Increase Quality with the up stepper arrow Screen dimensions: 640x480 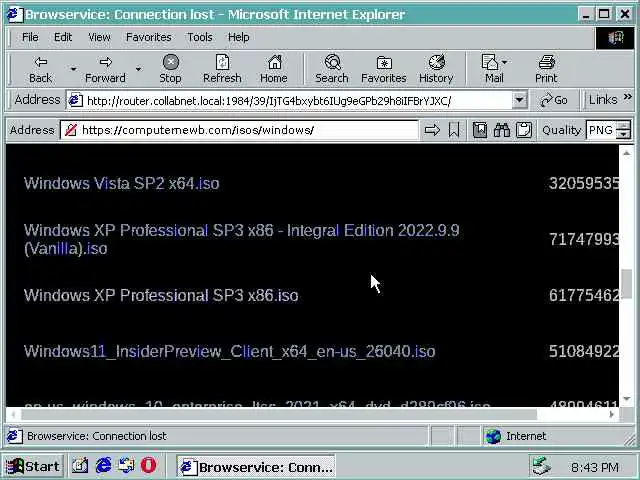click(623, 126)
